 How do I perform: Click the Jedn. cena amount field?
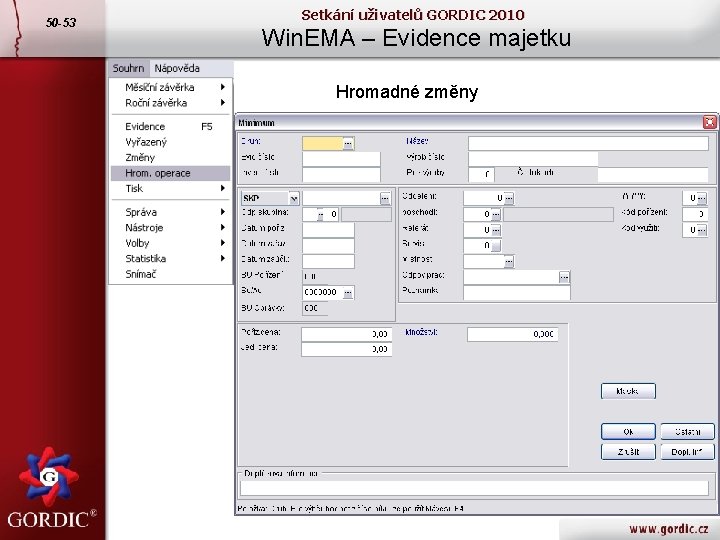347,349
